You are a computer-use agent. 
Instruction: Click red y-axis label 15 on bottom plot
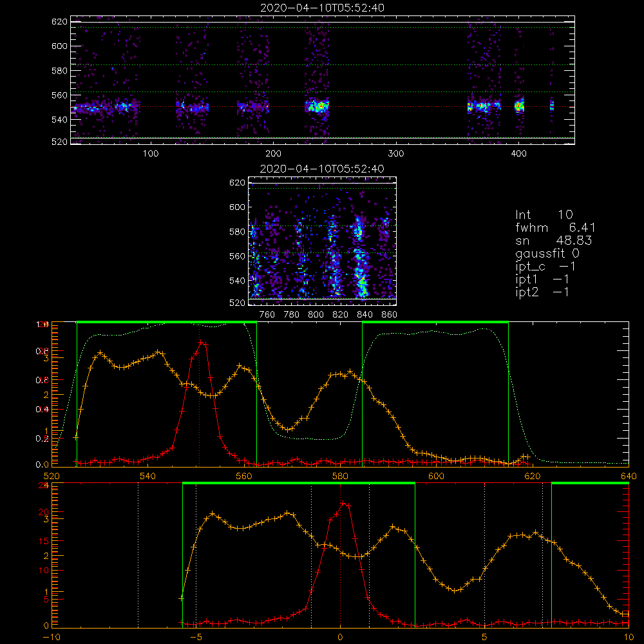pos(43,541)
